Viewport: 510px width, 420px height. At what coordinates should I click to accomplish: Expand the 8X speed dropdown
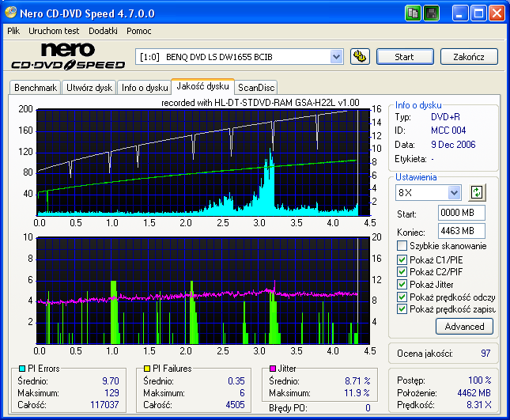coord(454,193)
